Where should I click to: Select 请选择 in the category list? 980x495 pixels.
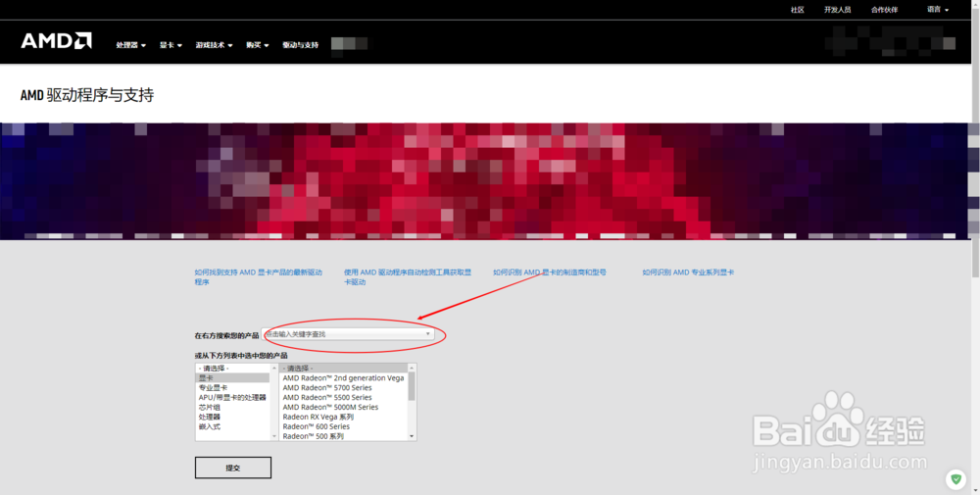[x=232, y=369]
